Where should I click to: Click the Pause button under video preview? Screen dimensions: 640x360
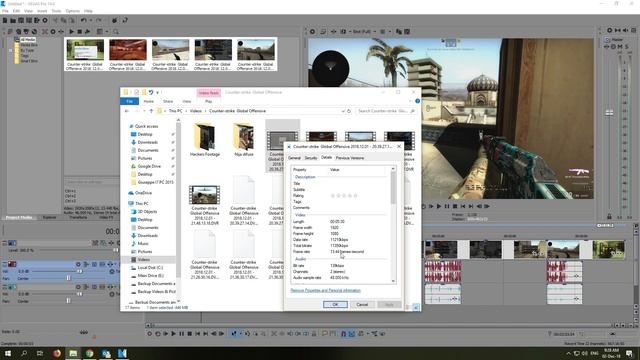tap(447, 207)
